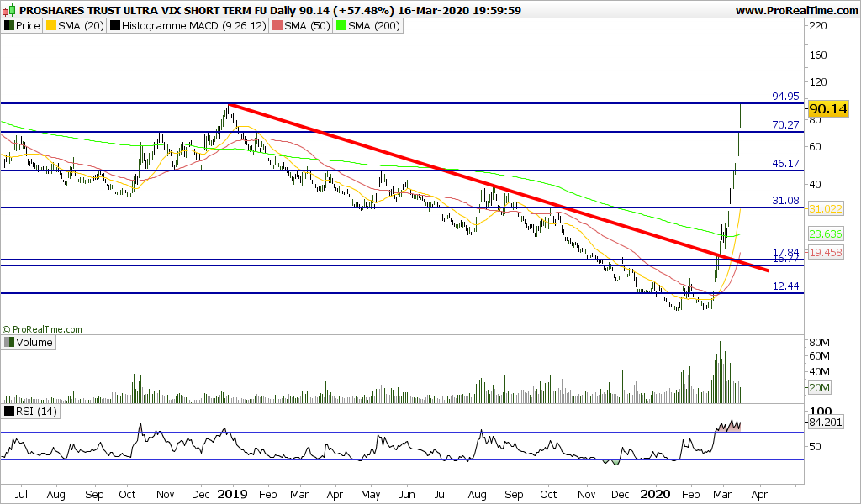Click the 12.44 level label
The image size is (861, 504).
pos(786,286)
